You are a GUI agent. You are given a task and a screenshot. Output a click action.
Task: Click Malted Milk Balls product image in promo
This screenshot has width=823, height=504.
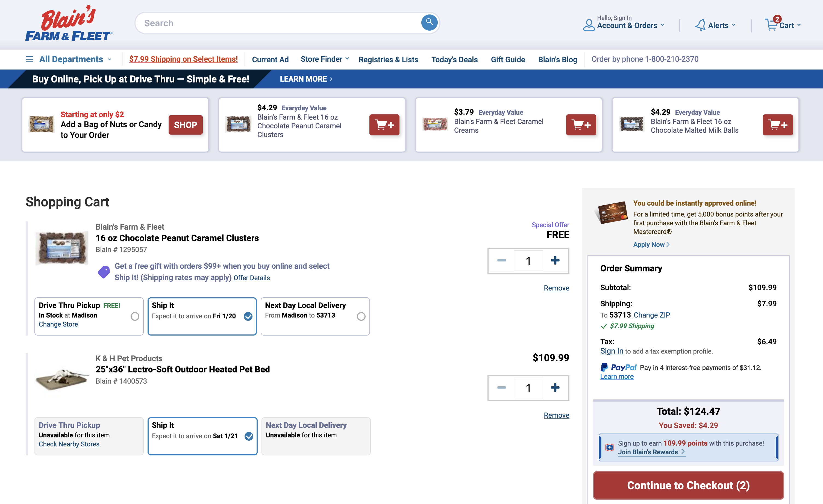pos(631,124)
